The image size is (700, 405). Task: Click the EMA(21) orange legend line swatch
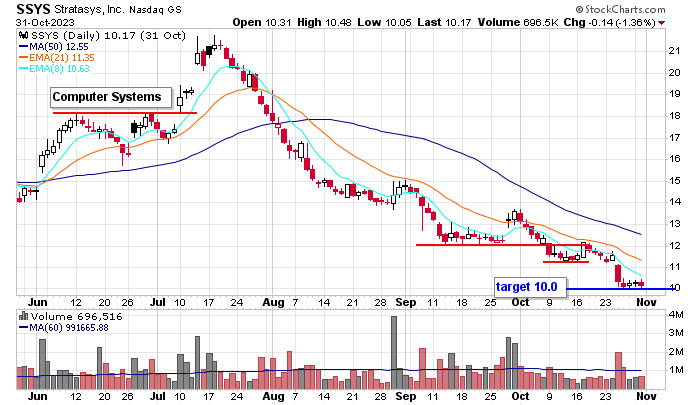[x=23, y=58]
